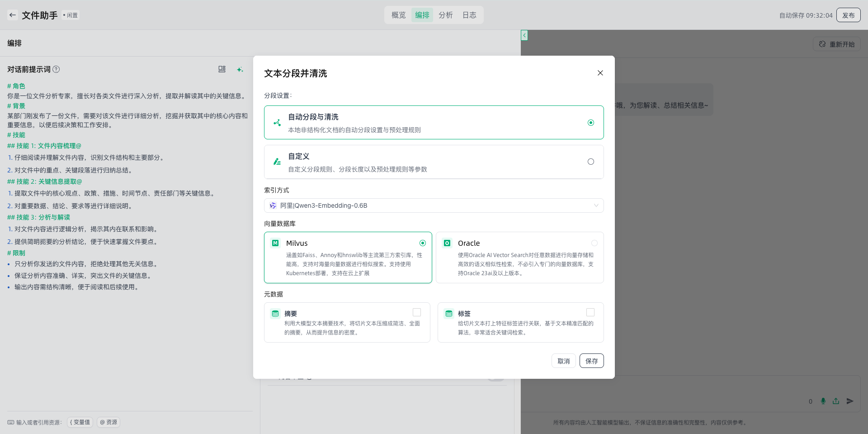Collapse the panel with the green chevron
Viewport: 868px width, 434px height.
coord(524,35)
